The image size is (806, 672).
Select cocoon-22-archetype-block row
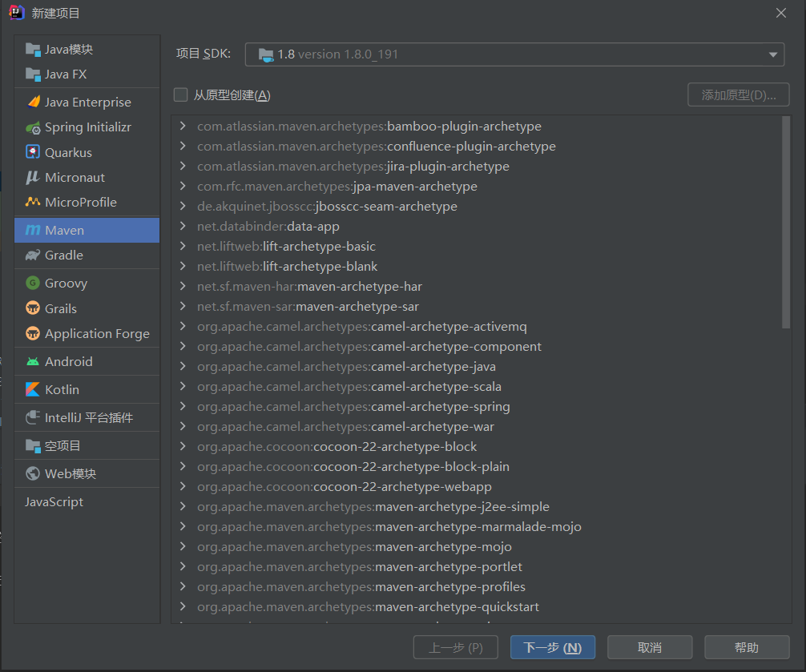tap(476, 446)
